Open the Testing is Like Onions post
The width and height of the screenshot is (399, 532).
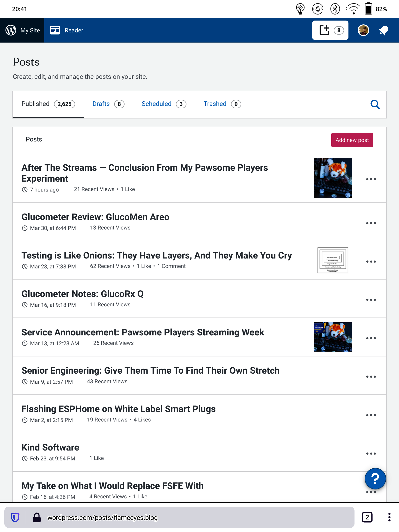pyautogui.click(x=156, y=255)
